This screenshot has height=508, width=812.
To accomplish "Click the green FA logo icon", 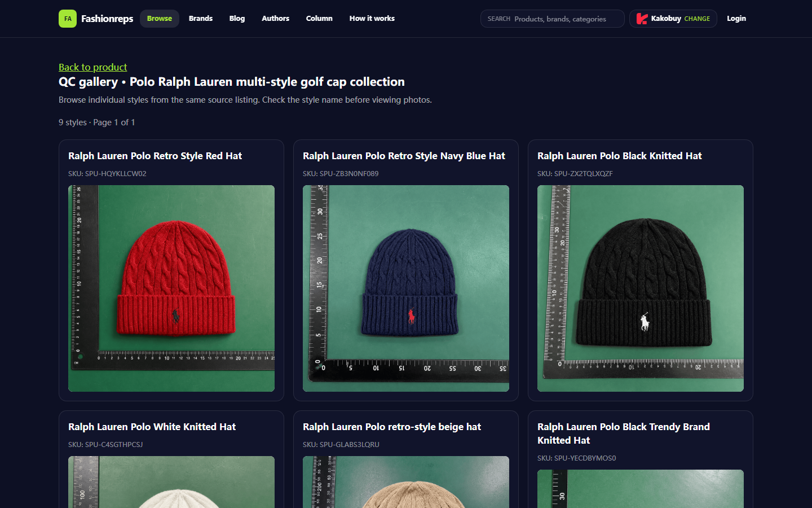I will pyautogui.click(x=68, y=19).
